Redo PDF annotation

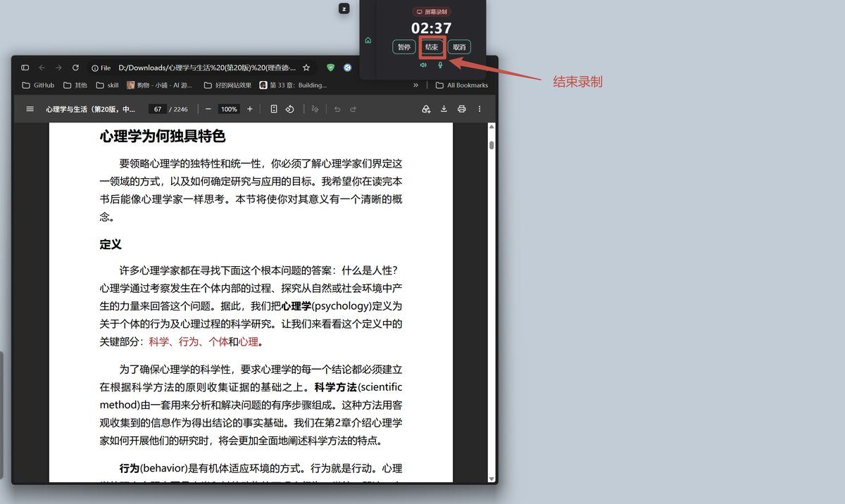pos(353,109)
